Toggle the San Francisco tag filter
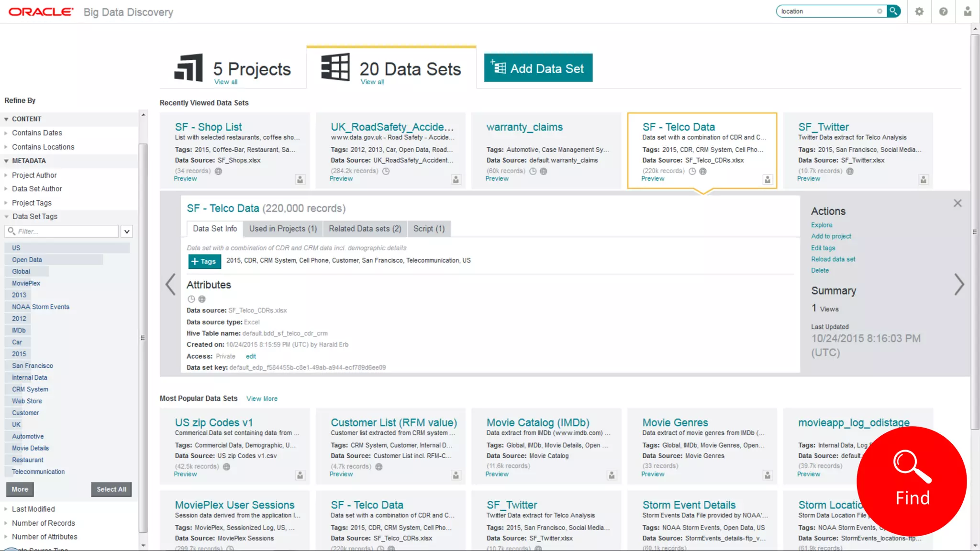 tap(33, 365)
